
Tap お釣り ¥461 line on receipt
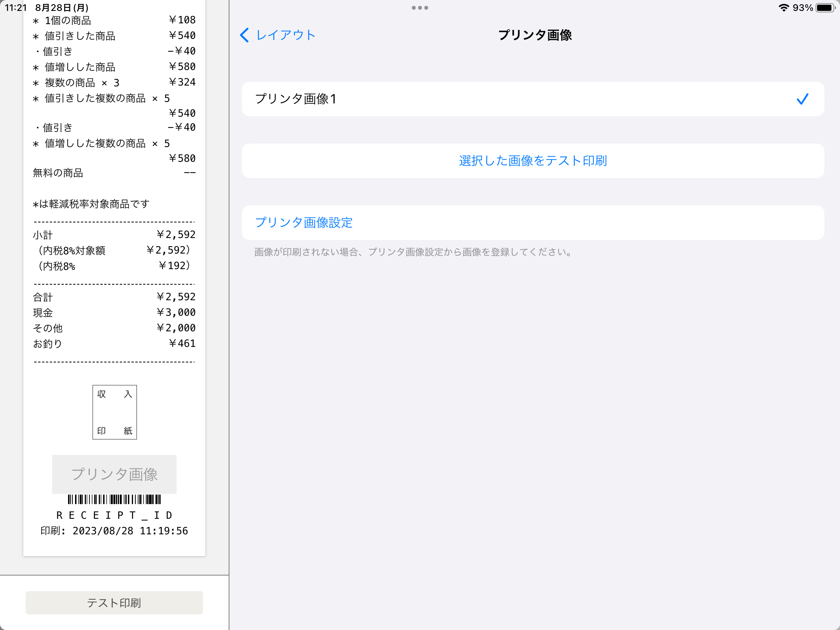114,344
